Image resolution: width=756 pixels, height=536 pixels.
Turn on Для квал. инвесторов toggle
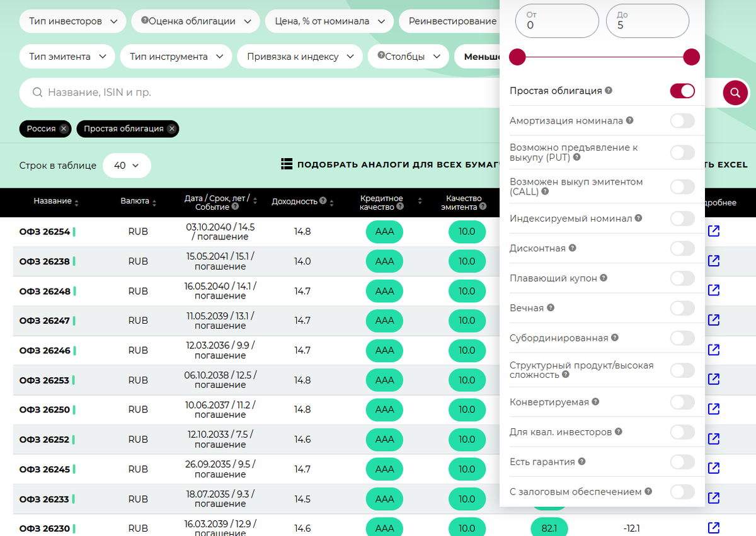click(682, 433)
